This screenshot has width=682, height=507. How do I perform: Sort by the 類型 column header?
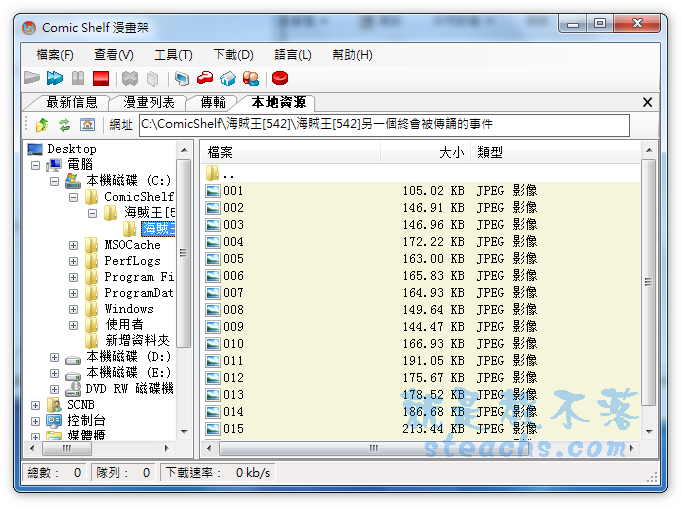(555, 153)
